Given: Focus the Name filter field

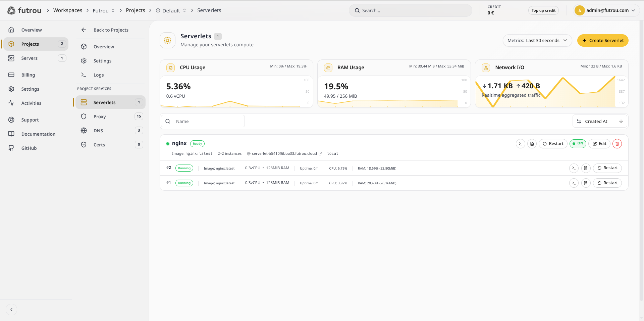Looking at the screenshot, I should 203,121.
